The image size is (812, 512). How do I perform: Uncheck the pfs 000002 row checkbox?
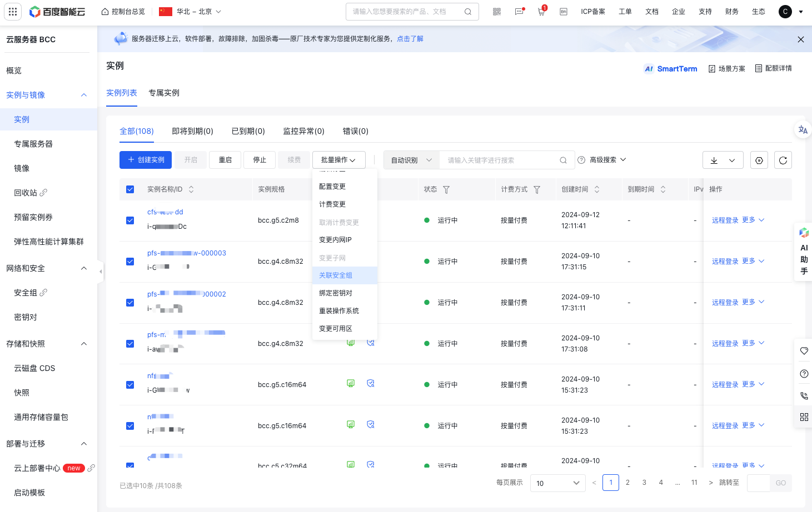(130, 303)
